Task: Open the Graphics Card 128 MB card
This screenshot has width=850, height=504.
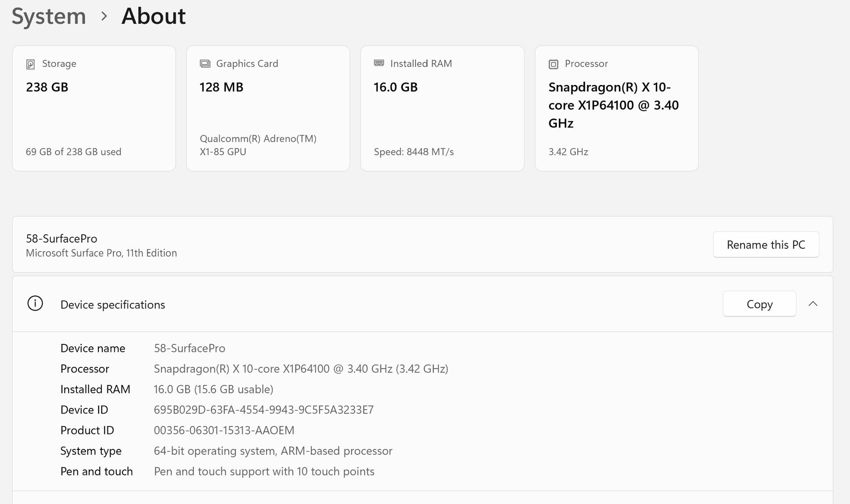Action: (x=268, y=108)
